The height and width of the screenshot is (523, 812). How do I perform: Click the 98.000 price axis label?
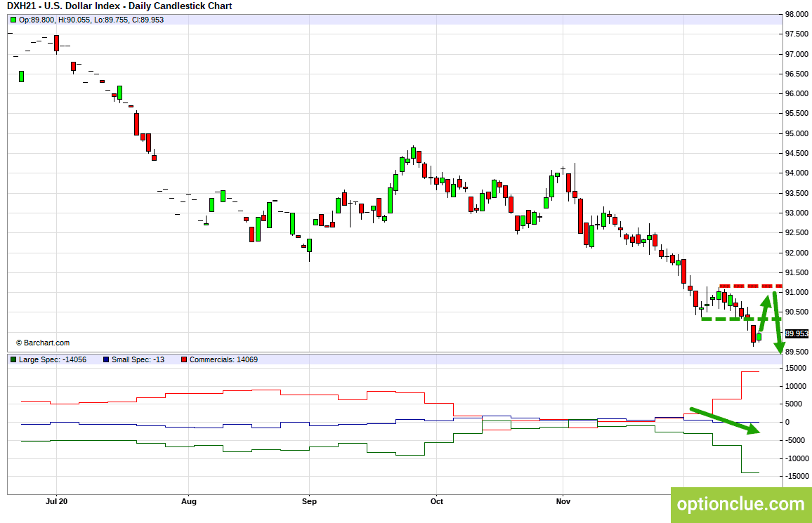tap(797, 15)
